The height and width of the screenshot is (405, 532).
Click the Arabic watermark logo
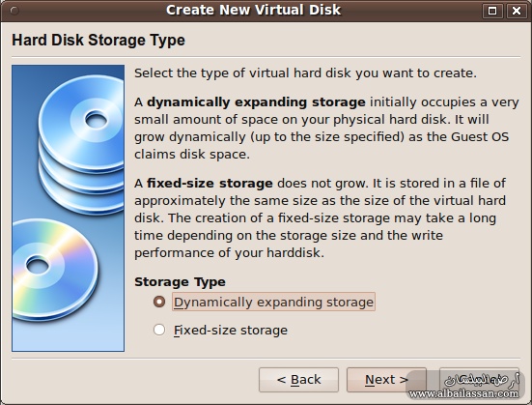[x=482, y=380]
